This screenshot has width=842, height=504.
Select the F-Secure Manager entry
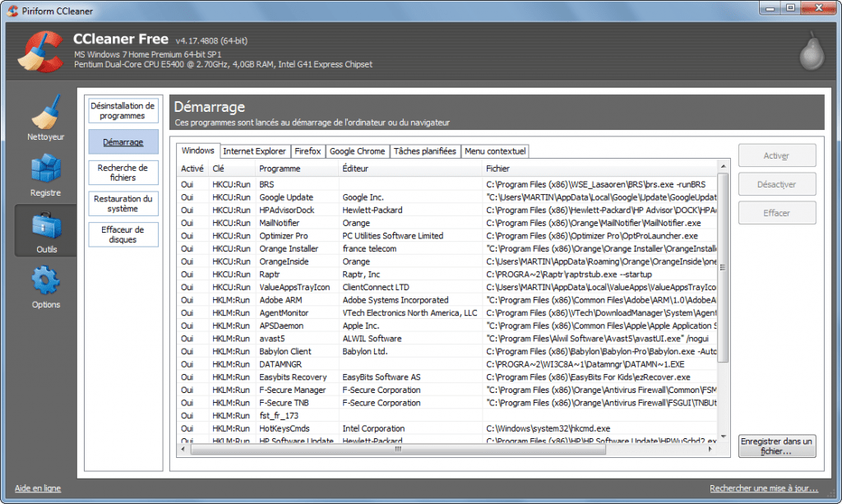click(x=447, y=391)
